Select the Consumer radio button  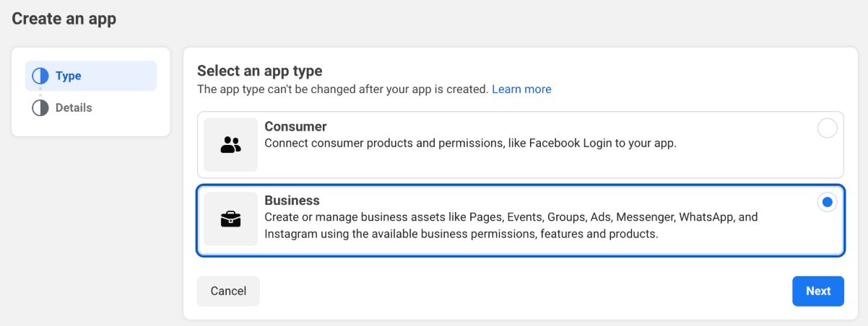[x=827, y=128]
